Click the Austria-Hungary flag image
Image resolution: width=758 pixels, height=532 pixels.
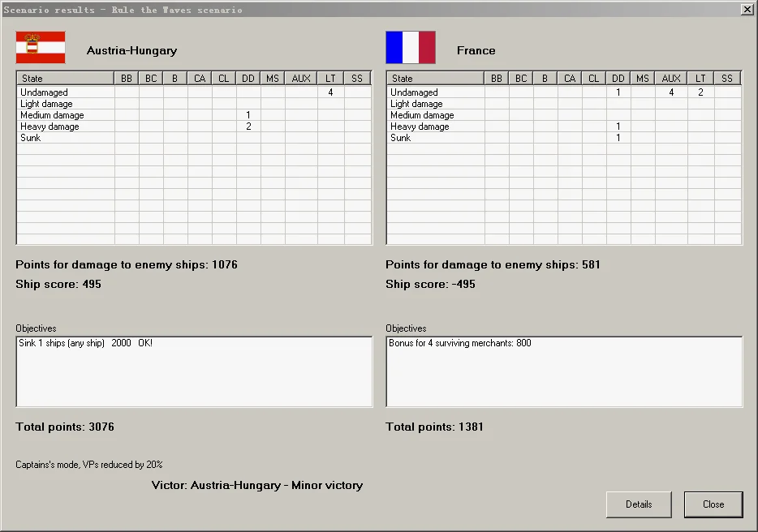click(41, 47)
